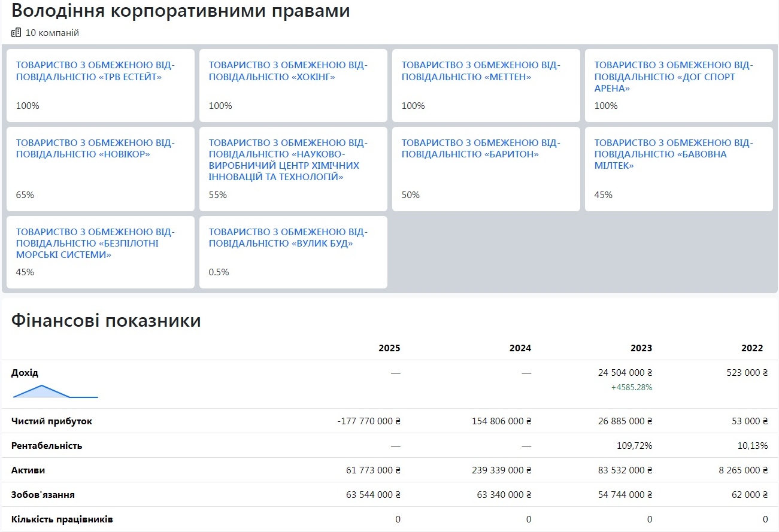The image size is (779, 532).
Task: Open the «ХОКІНГ» company link
Action: (x=289, y=71)
